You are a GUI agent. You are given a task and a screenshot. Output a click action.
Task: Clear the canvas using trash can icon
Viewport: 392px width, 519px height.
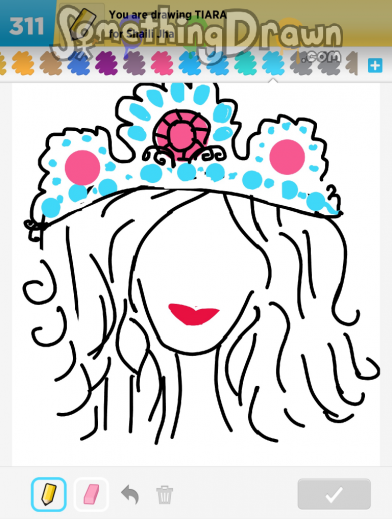click(164, 495)
